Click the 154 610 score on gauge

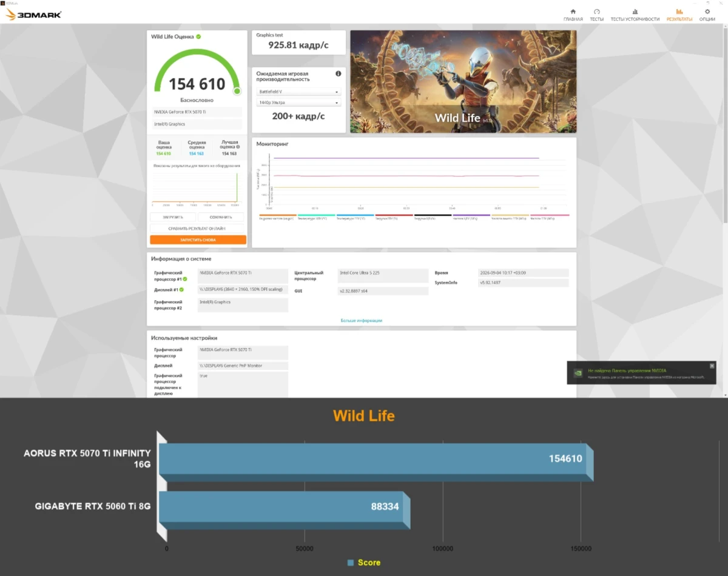pyautogui.click(x=197, y=84)
